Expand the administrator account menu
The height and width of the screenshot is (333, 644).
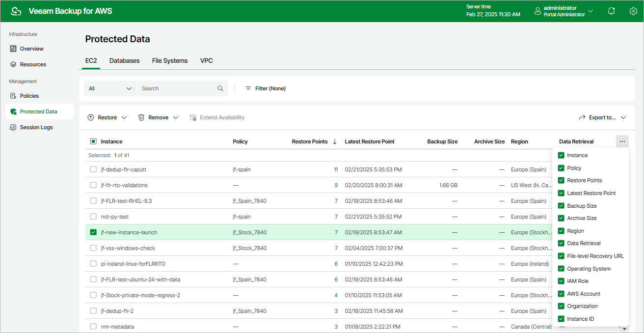[x=563, y=11]
